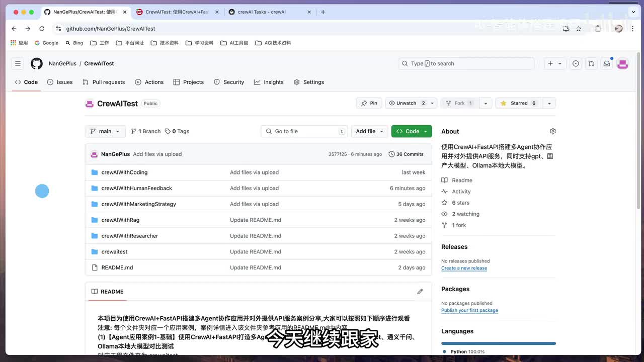Open a new browser tab
Screen dimensions: 644x362
click(x=323, y=12)
